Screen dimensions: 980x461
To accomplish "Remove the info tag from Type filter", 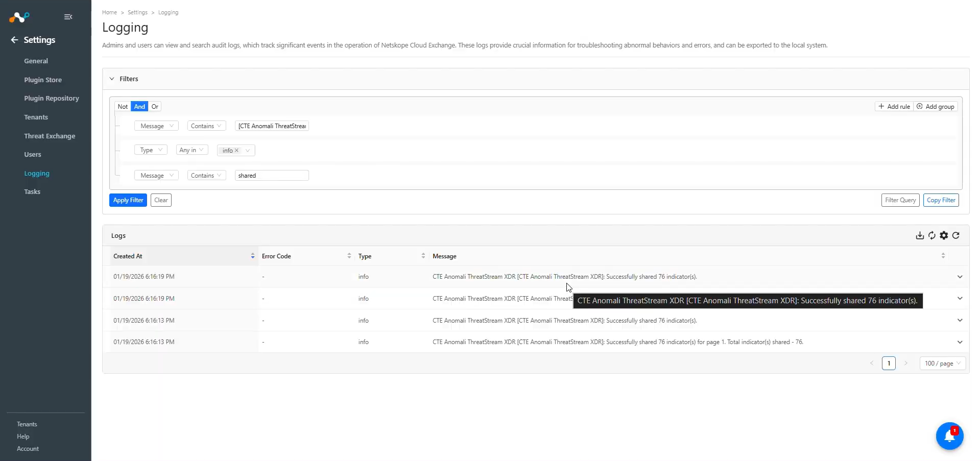I will pyautogui.click(x=236, y=150).
